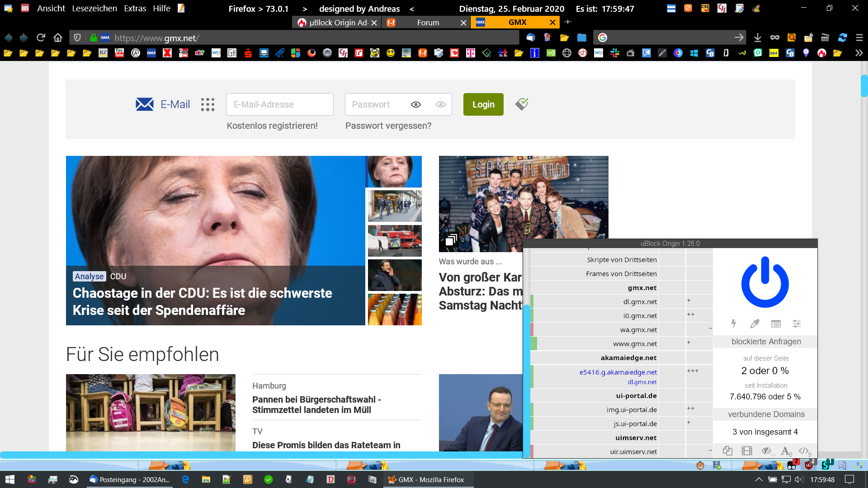The image size is (868, 488).
Task: Open uBlock element picker eyedropper
Action: (755, 324)
